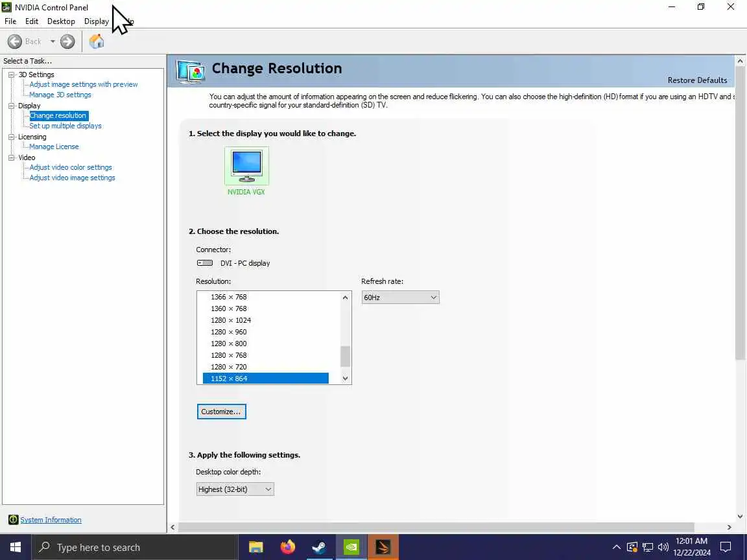Screen dimensions: 747x560
Task: Collapse the 3D Settings tree node
Action: pos(12,75)
